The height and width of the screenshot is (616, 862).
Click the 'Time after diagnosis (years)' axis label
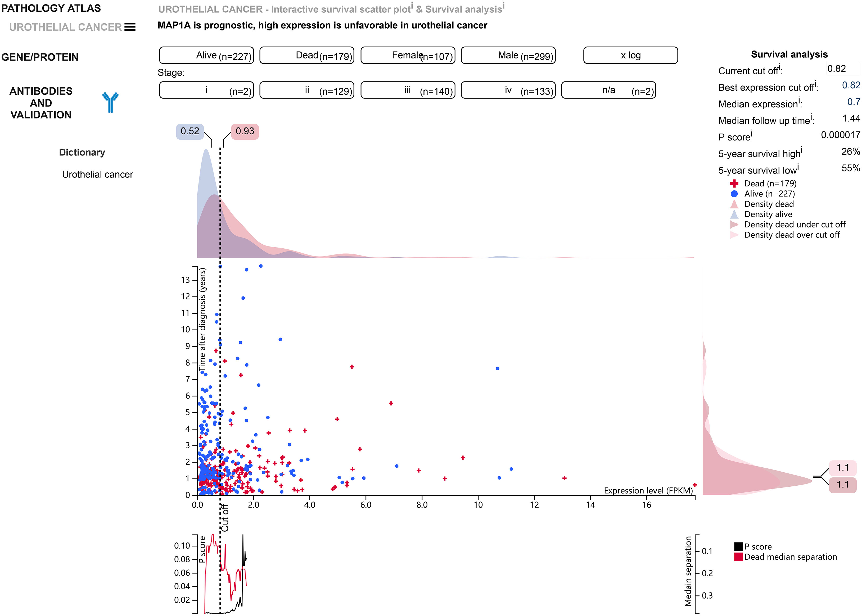point(203,320)
